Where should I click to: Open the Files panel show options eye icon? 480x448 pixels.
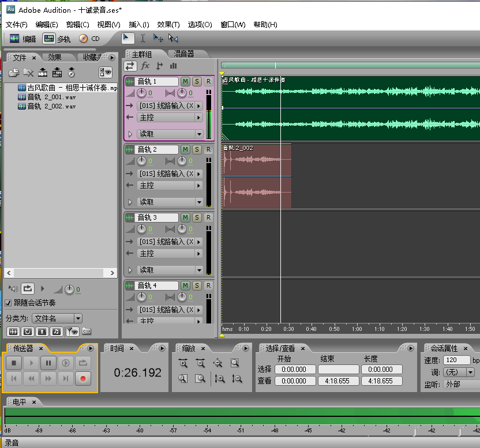(106, 73)
